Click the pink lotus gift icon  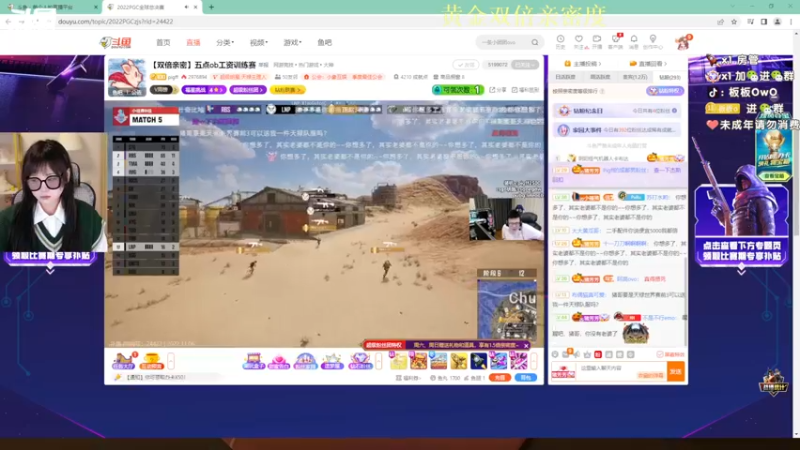pyautogui.click(x=279, y=361)
